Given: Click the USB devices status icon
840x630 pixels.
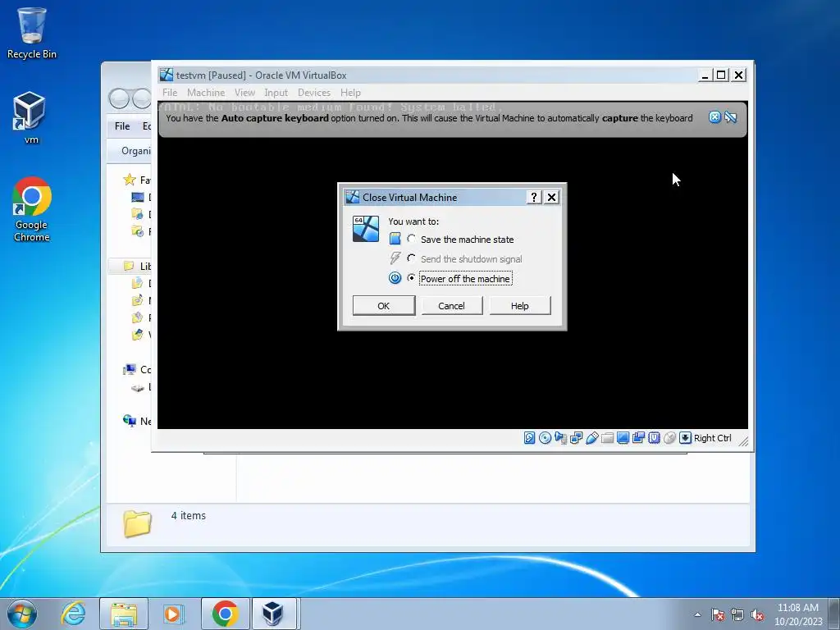Looking at the screenshot, I should coord(592,438).
